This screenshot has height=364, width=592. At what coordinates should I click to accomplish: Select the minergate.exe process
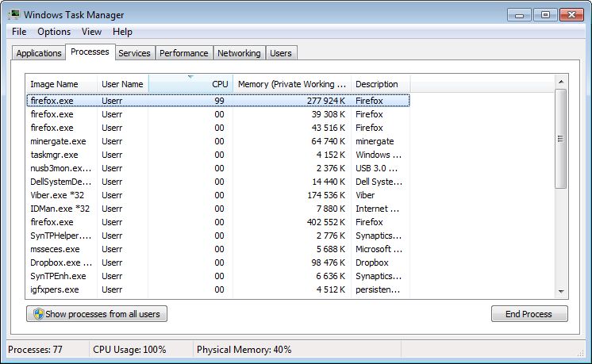point(218,141)
